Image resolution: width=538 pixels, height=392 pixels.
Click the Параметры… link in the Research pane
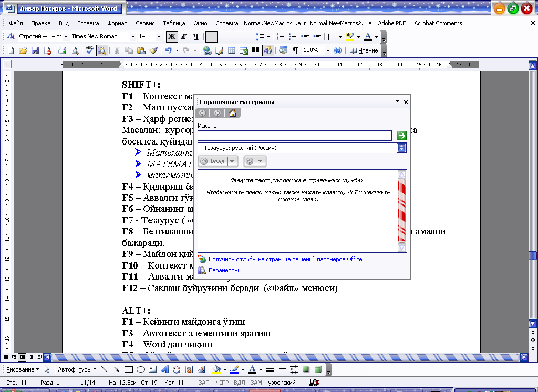[226, 270]
